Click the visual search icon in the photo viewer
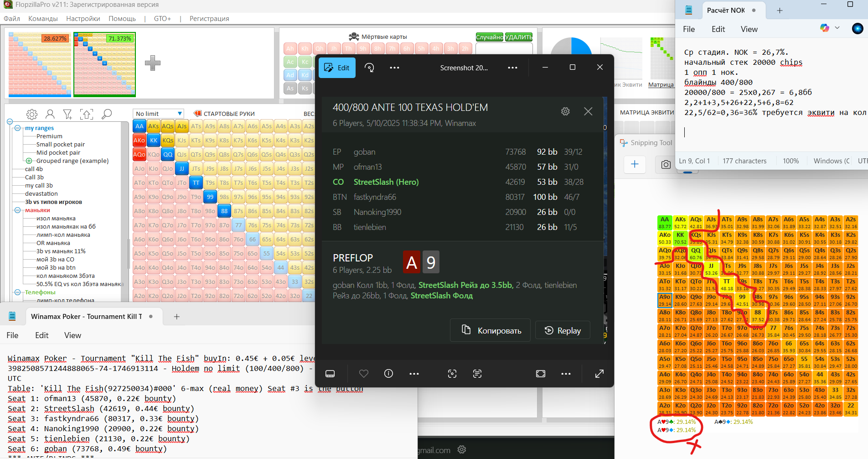The height and width of the screenshot is (459, 868). (452, 374)
